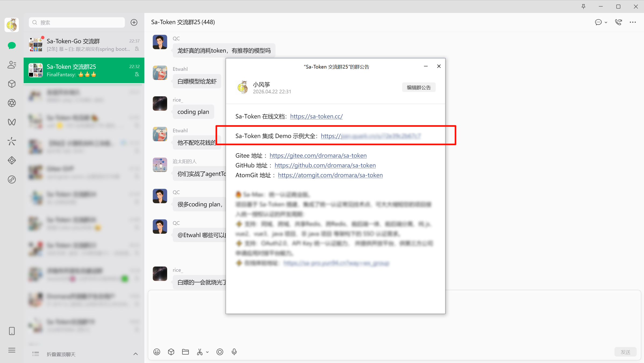Image resolution: width=644 pixels, height=363 pixels.
Task: Click the chat title Sa-Token 交流群25 (448)
Action: (x=183, y=22)
